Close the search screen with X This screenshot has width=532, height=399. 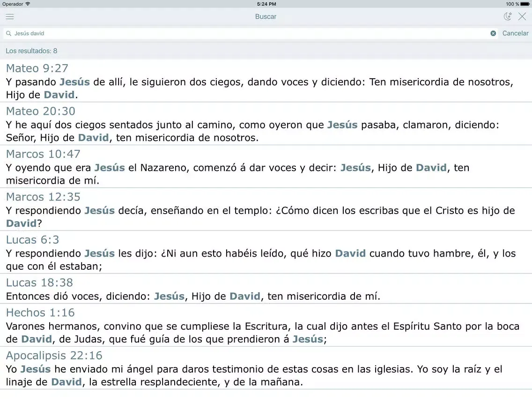click(x=522, y=16)
